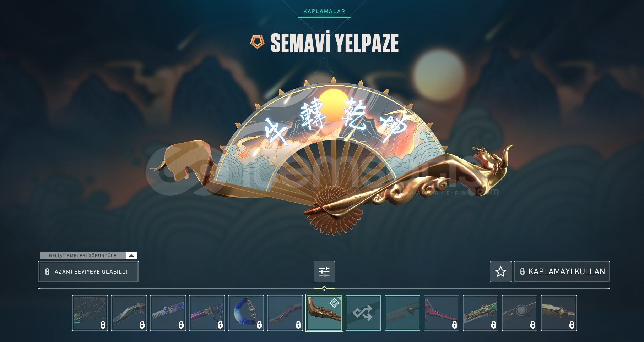644x342 pixels.
Task: Select the random shuffle skin tile
Action: (363, 313)
